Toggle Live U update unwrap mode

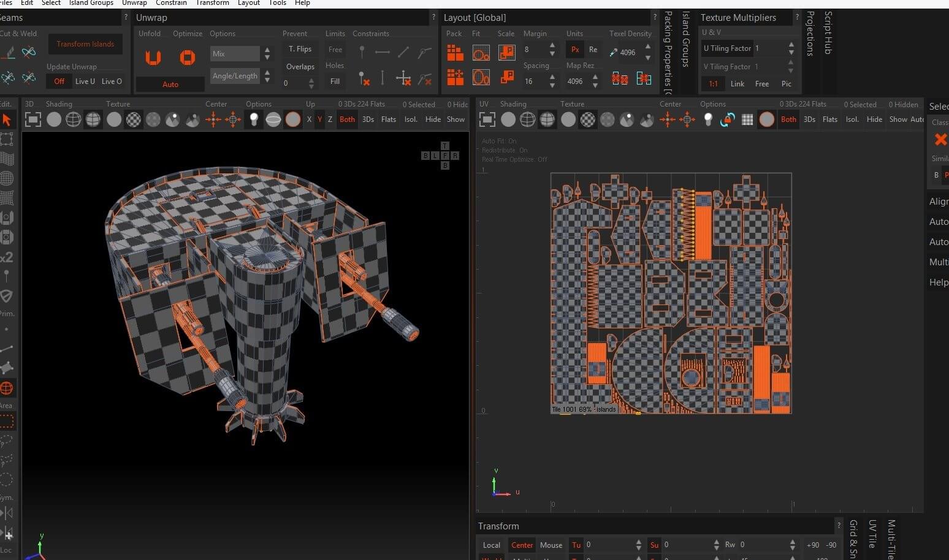pyautogui.click(x=85, y=81)
